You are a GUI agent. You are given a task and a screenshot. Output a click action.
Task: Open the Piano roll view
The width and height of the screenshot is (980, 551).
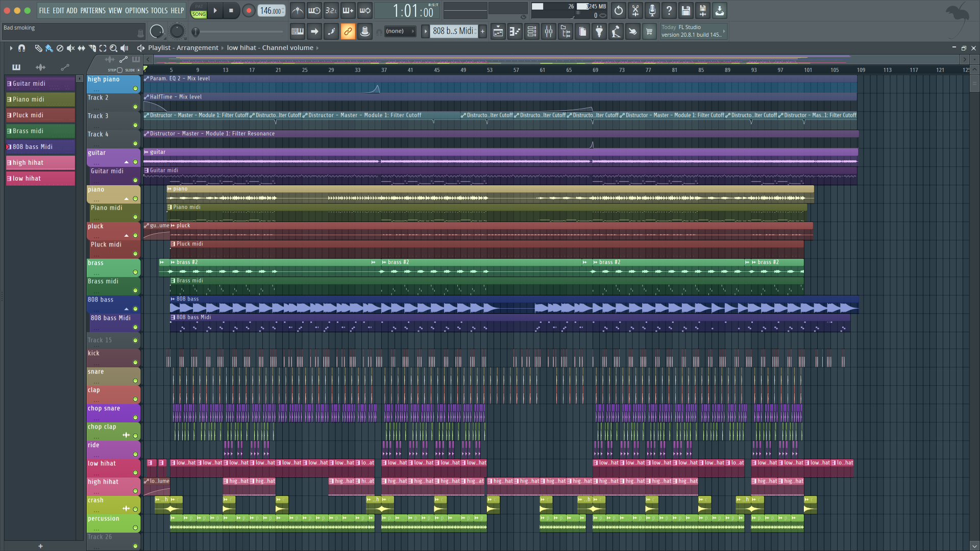(x=515, y=32)
